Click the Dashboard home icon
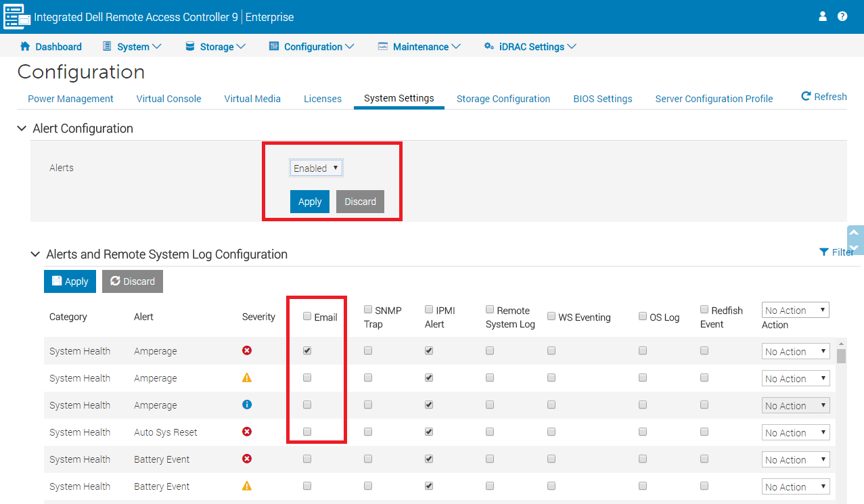 click(25, 46)
